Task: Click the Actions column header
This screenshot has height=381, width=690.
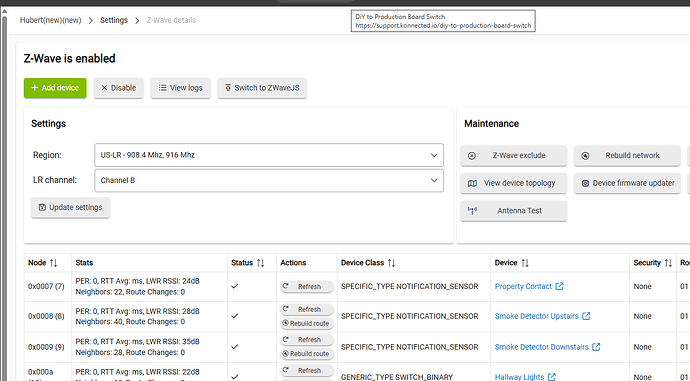Action: [293, 263]
